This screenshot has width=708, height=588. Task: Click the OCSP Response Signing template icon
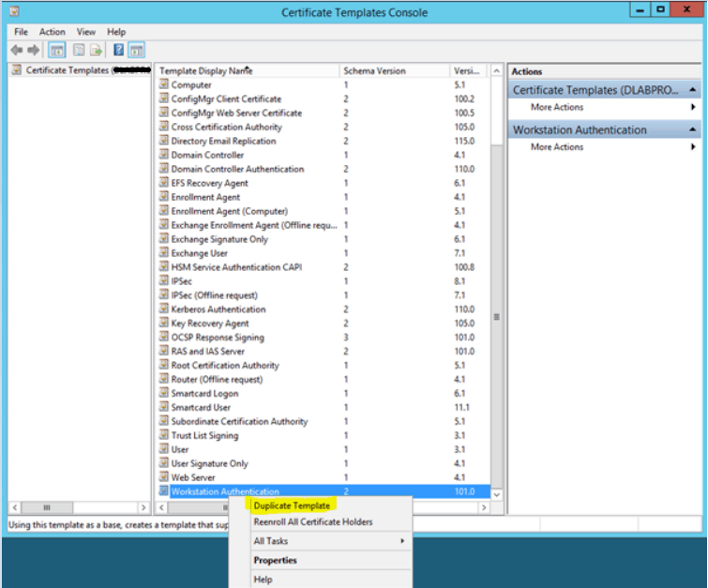164,337
